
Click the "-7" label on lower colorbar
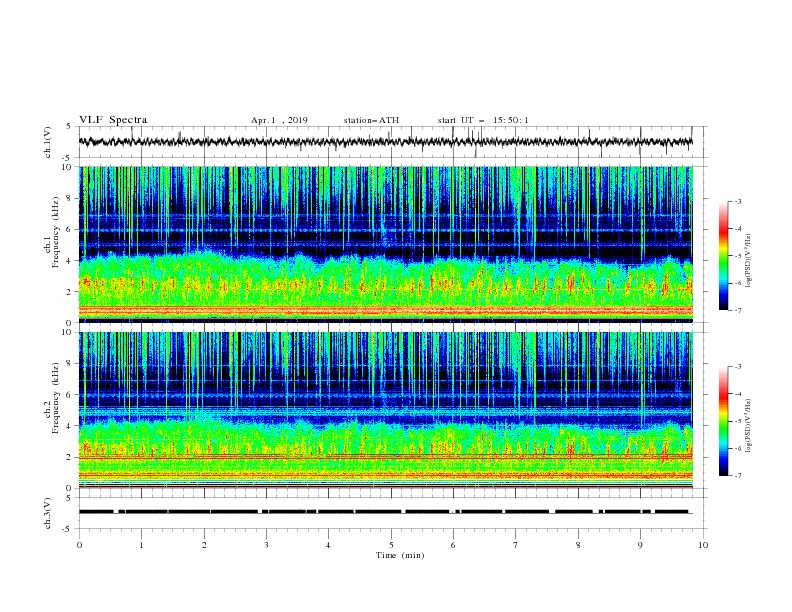[737, 476]
